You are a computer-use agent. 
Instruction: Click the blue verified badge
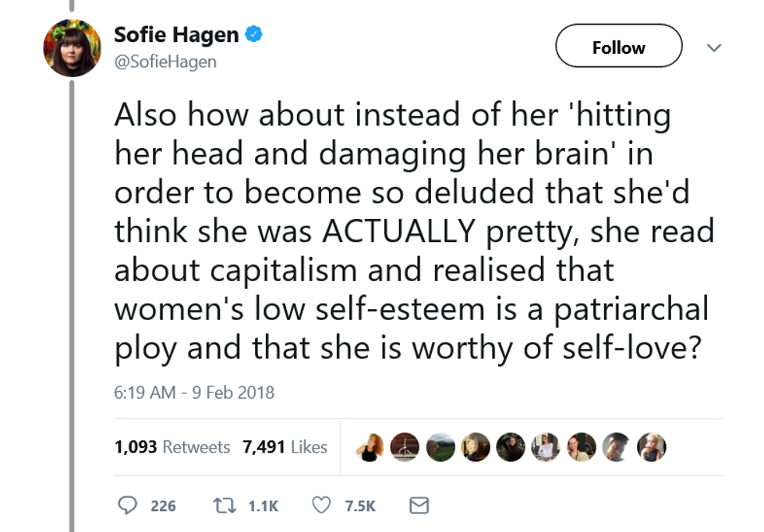click(x=253, y=35)
